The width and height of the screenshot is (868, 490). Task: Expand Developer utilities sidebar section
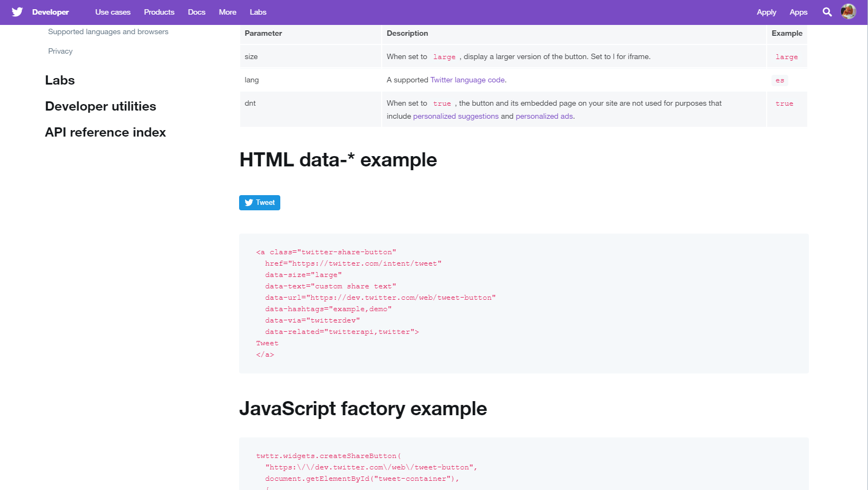pyautogui.click(x=101, y=106)
